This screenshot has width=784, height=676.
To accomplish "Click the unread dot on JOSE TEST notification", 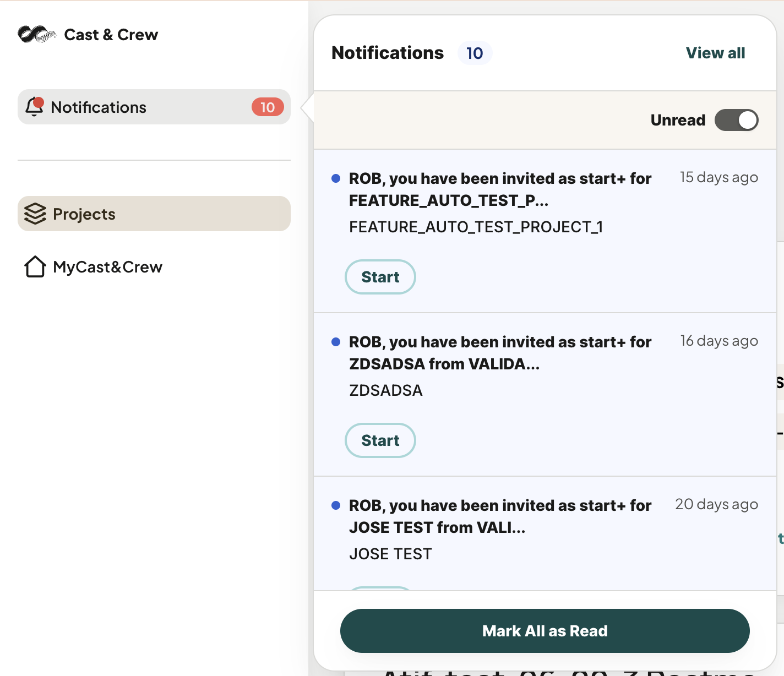I will tap(336, 505).
